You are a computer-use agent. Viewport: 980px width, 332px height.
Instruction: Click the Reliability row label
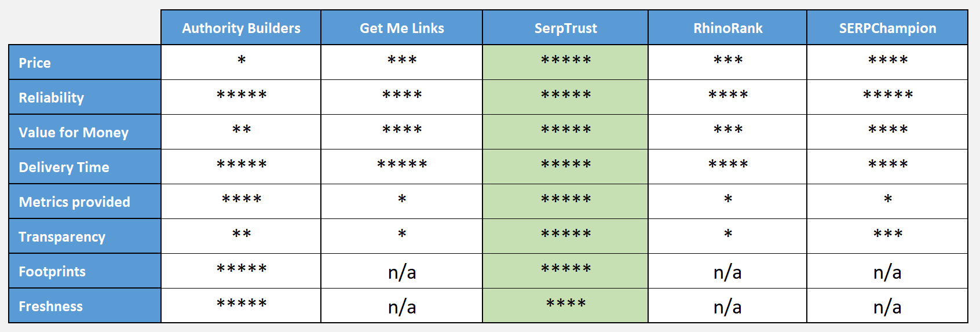pyautogui.click(x=85, y=97)
